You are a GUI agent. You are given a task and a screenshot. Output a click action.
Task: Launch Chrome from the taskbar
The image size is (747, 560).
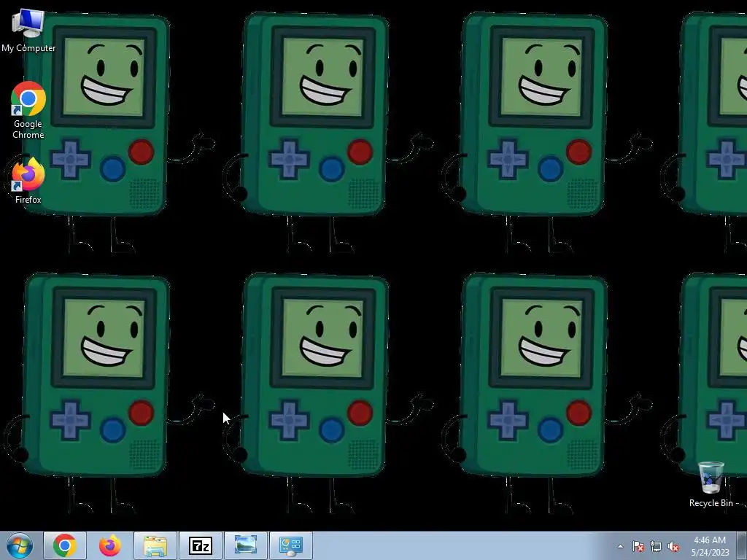point(65,545)
